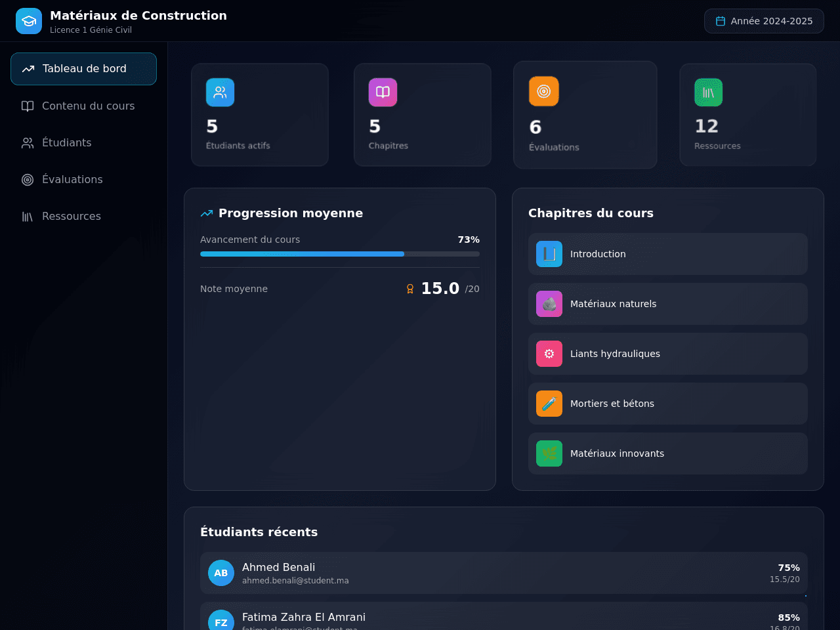The height and width of the screenshot is (630, 840).
Task: Navigate to Évaluations in the sidebar
Action: pyautogui.click(x=83, y=180)
